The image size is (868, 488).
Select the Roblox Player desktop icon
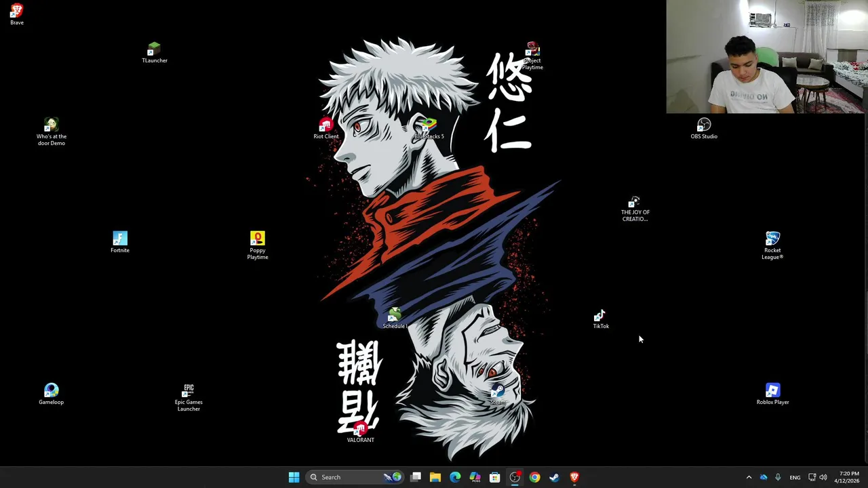point(772,394)
